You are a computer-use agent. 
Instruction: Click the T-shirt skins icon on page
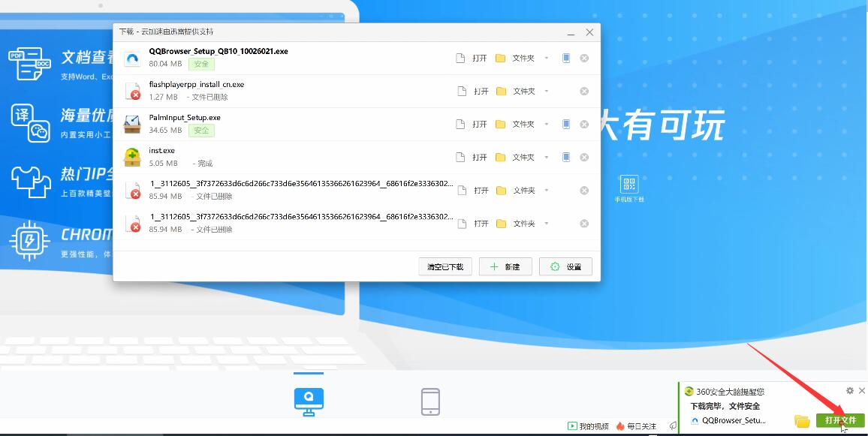click(31, 181)
